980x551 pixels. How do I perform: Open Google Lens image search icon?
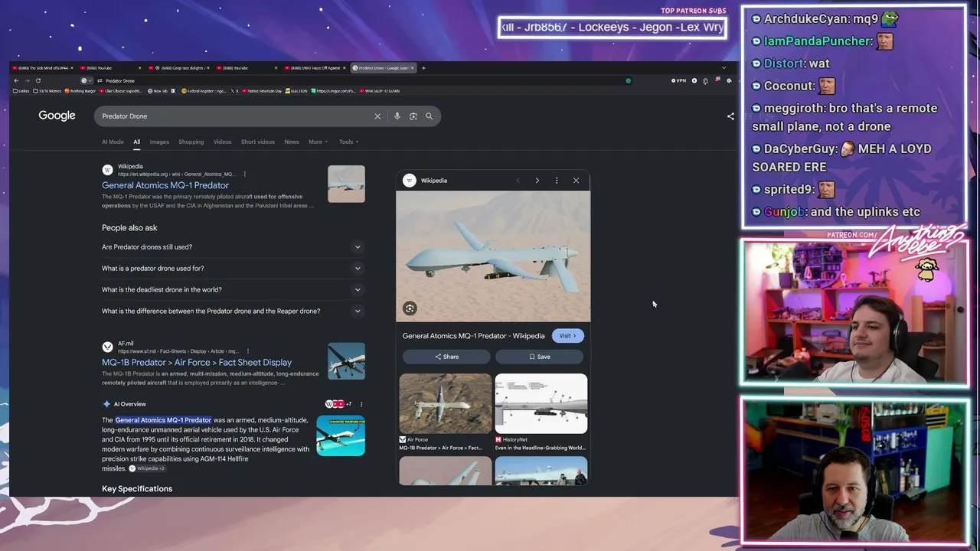pyautogui.click(x=413, y=116)
